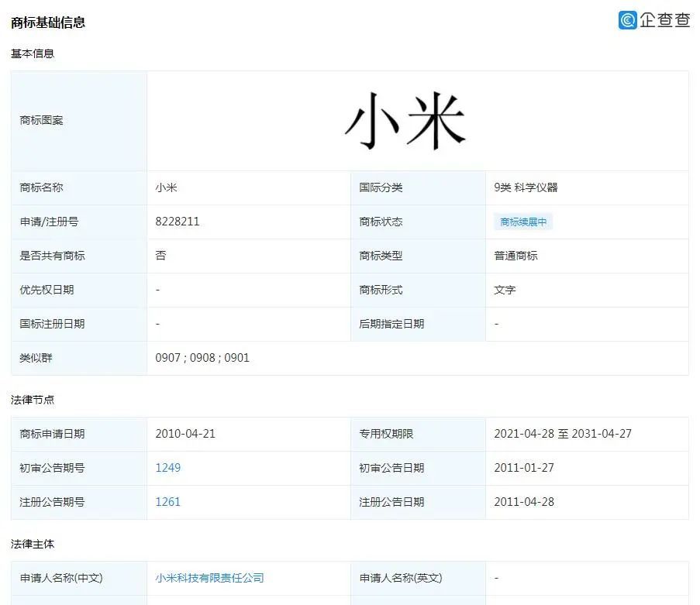
Task: Select the 商标名称 value 小米
Action: (x=167, y=187)
